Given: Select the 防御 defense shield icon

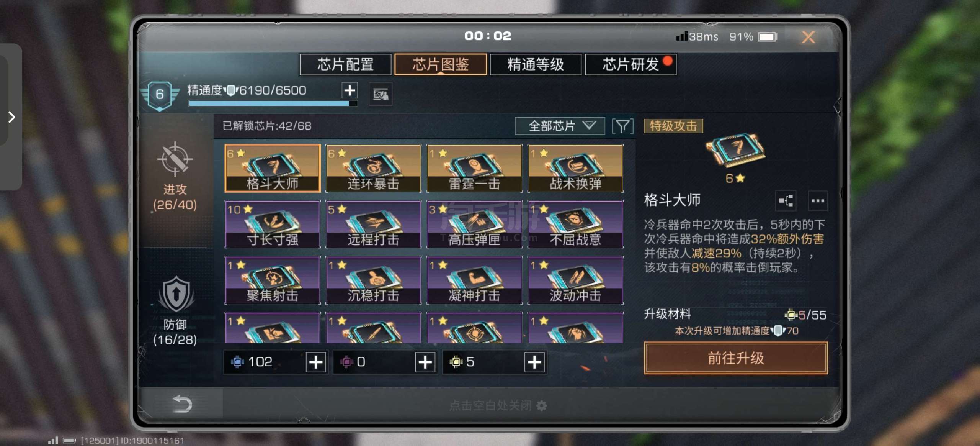Looking at the screenshot, I should click(176, 294).
